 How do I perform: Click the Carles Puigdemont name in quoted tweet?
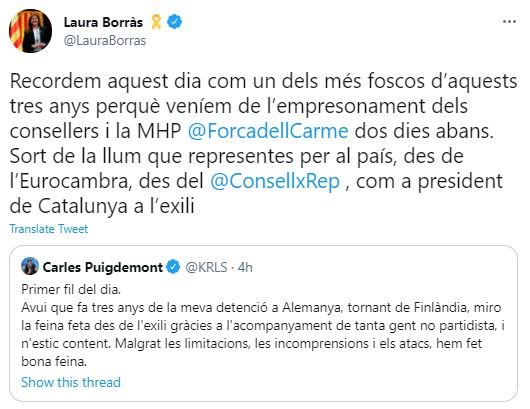103,267
